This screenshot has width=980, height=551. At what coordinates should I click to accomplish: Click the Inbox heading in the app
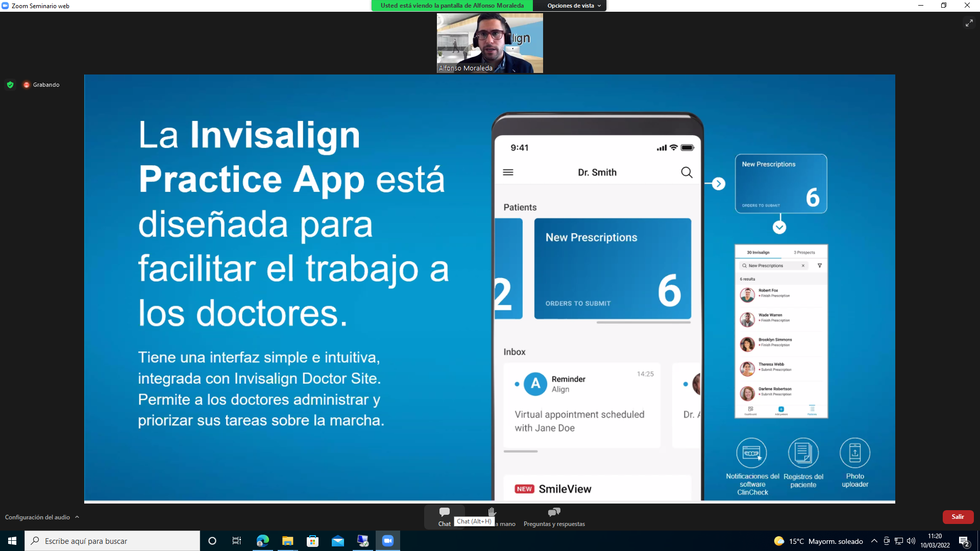coord(514,352)
